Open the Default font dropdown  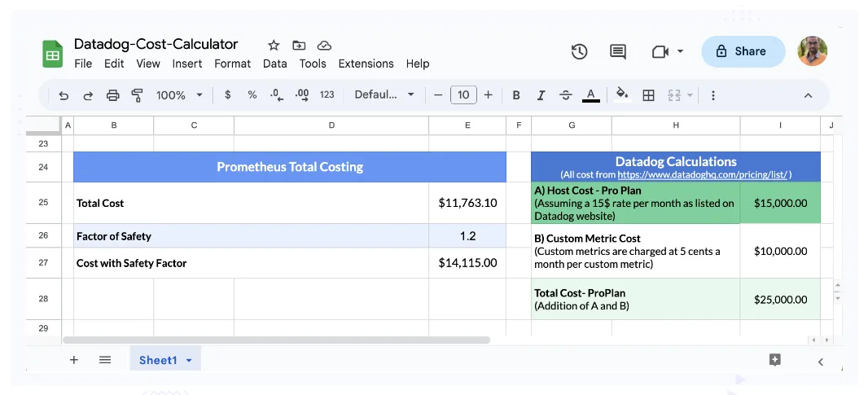384,94
